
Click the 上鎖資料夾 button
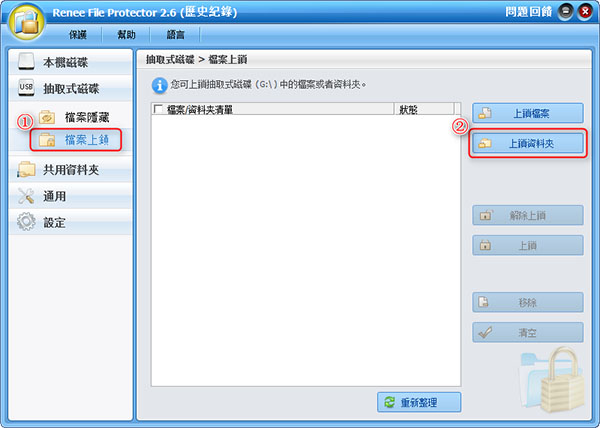[528, 143]
